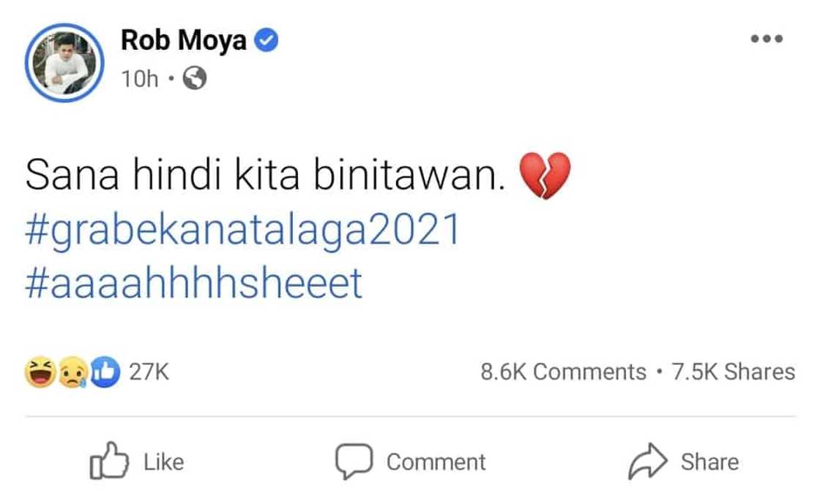
Task: Click the Haha laughing reaction icon
Action: click(40, 372)
